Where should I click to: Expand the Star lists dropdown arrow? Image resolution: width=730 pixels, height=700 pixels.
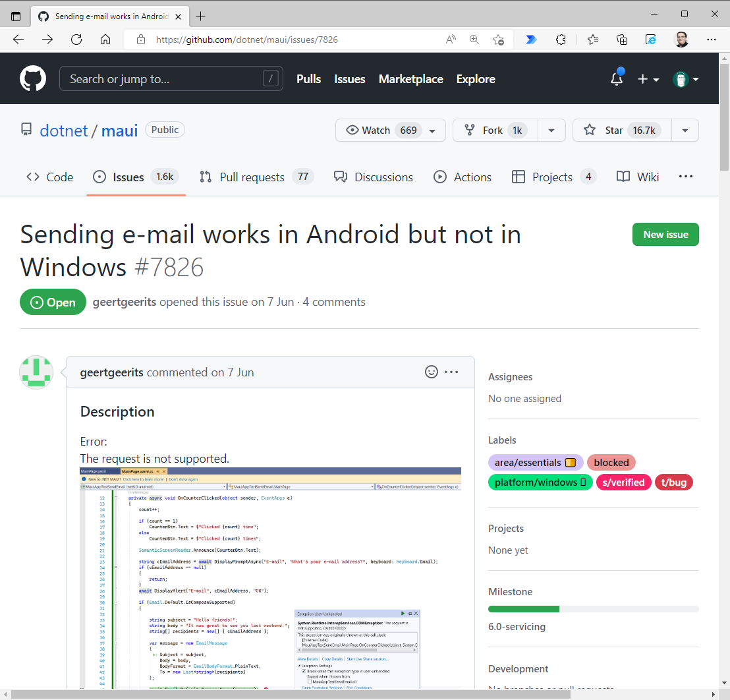point(685,131)
